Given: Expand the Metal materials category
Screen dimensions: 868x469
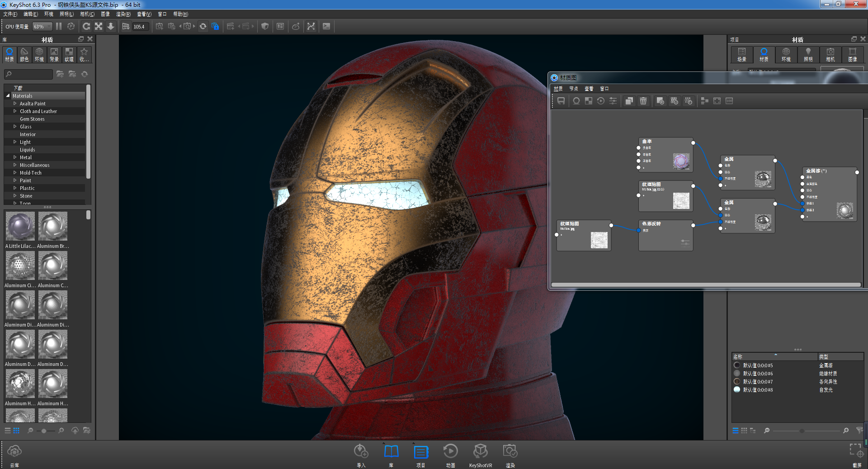Looking at the screenshot, I should [15, 157].
